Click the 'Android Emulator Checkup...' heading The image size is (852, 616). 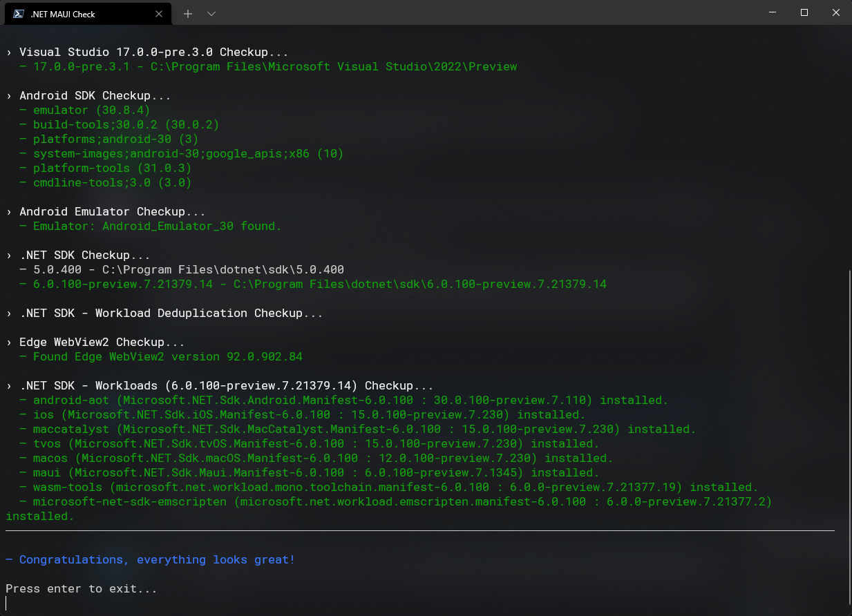coord(106,212)
